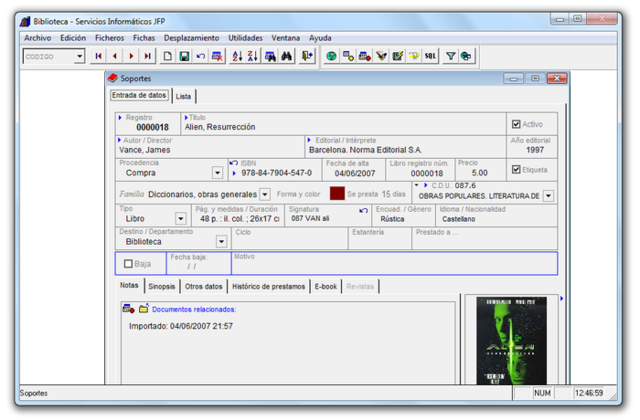This screenshot has height=420, width=640.
Task: Check the Baja checkbox
Action: [x=128, y=264]
